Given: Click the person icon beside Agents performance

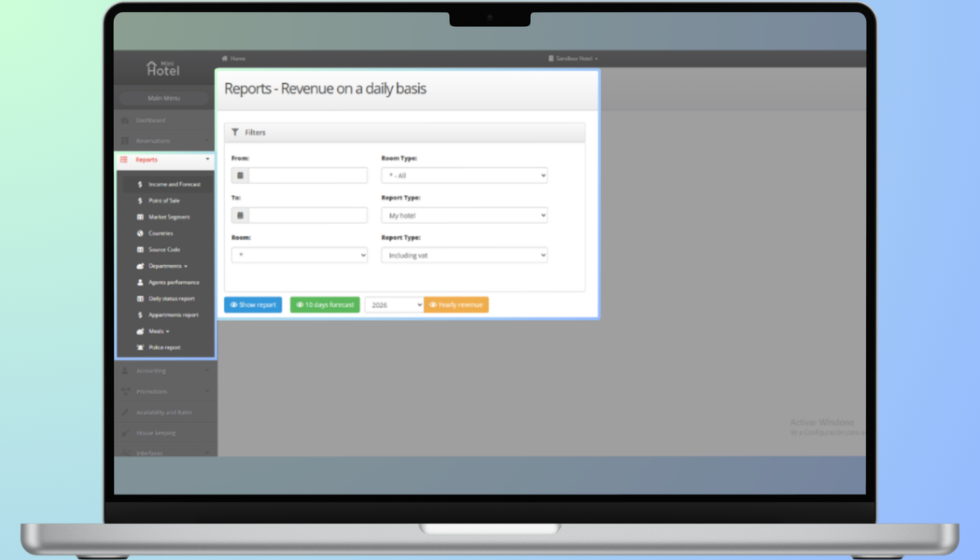Looking at the screenshot, I should [140, 282].
